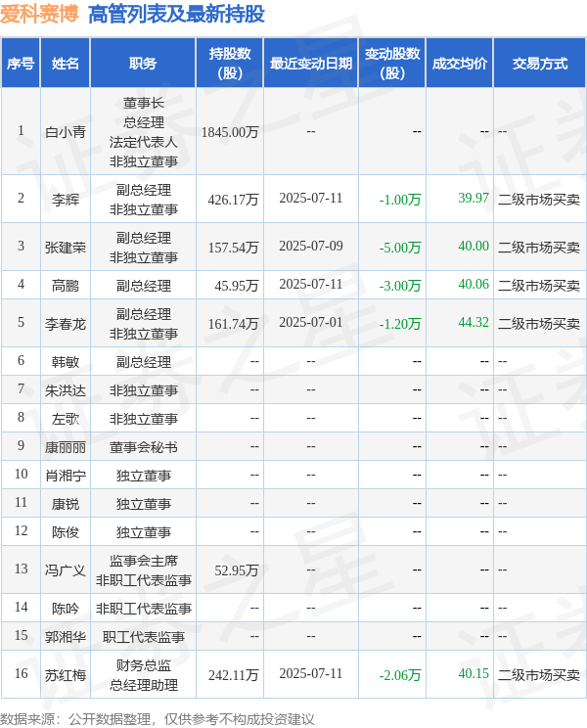Click the 持股数(股) column header
The height and width of the screenshot is (728, 587).
click(230, 63)
